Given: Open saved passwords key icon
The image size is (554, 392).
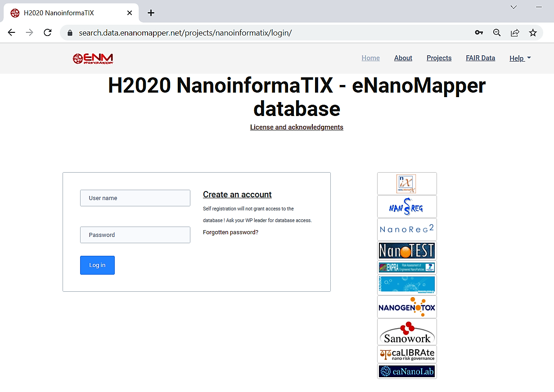Looking at the screenshot, I should click(479, 33).
